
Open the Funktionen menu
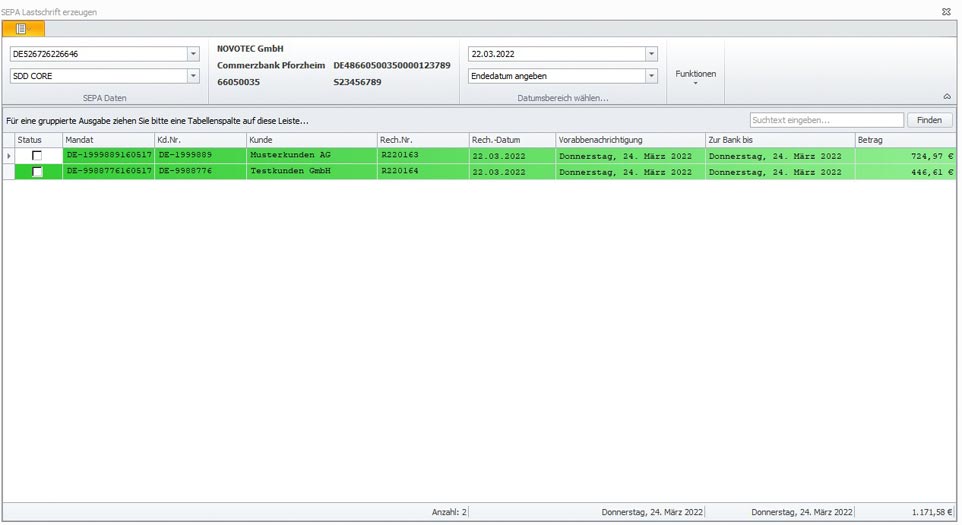click(695, 76)
